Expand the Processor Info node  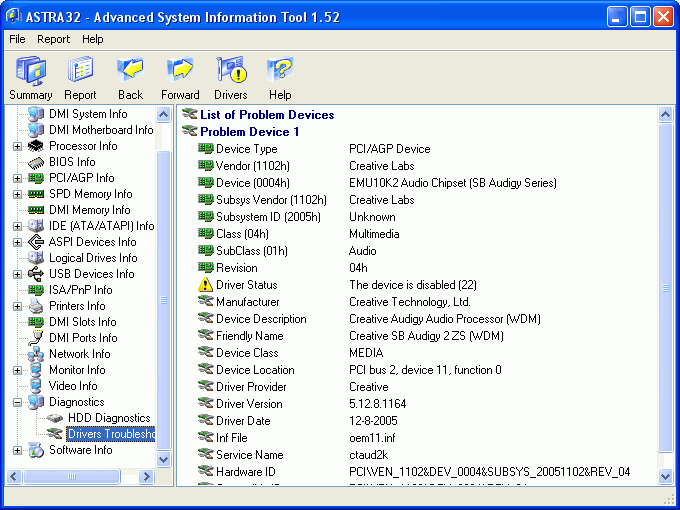click(17, 146)
